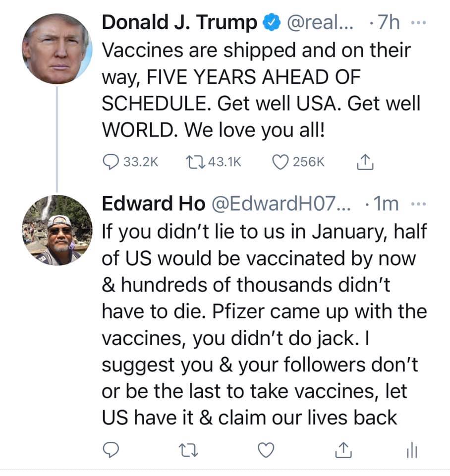
Task: Open Edward Ho's profile picture
Action: click(57, 231)
